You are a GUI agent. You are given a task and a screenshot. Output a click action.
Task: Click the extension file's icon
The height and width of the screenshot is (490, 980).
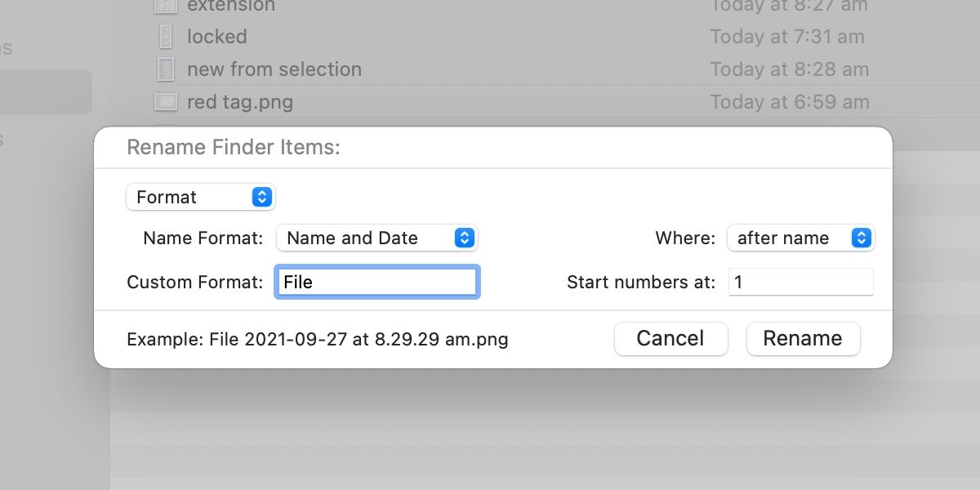click(166, 7)
